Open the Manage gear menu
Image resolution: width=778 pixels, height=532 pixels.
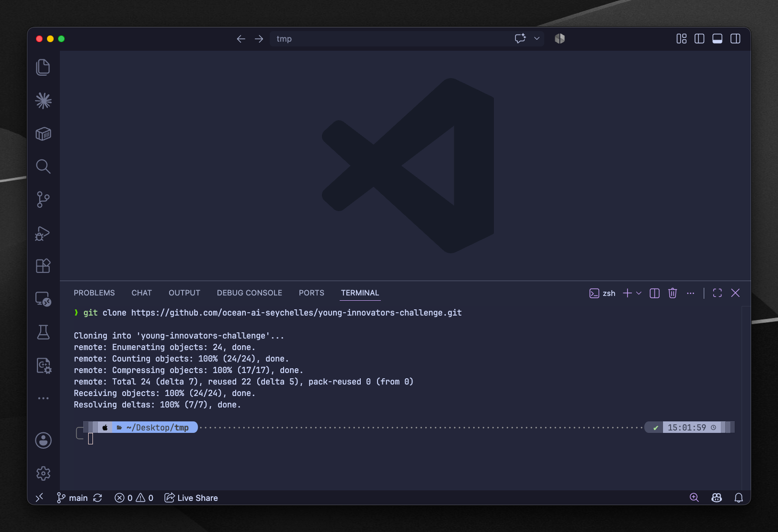point(43,473)
